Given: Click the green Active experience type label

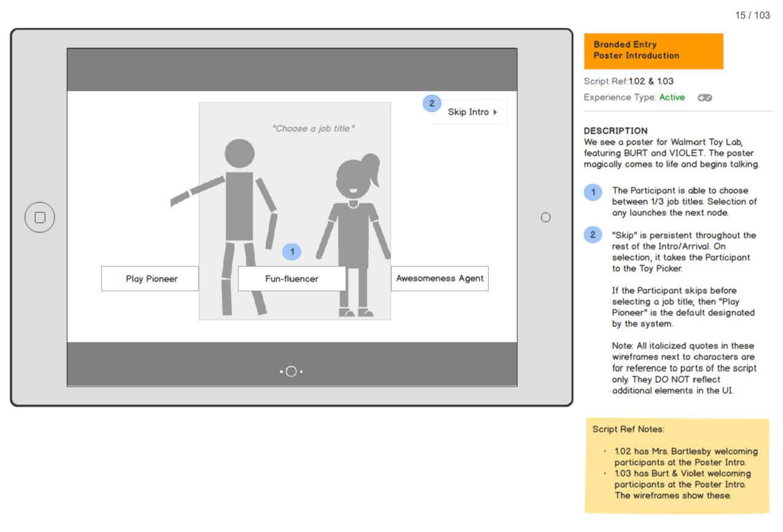Looking at the screenshot, I should tap(672, 98).
